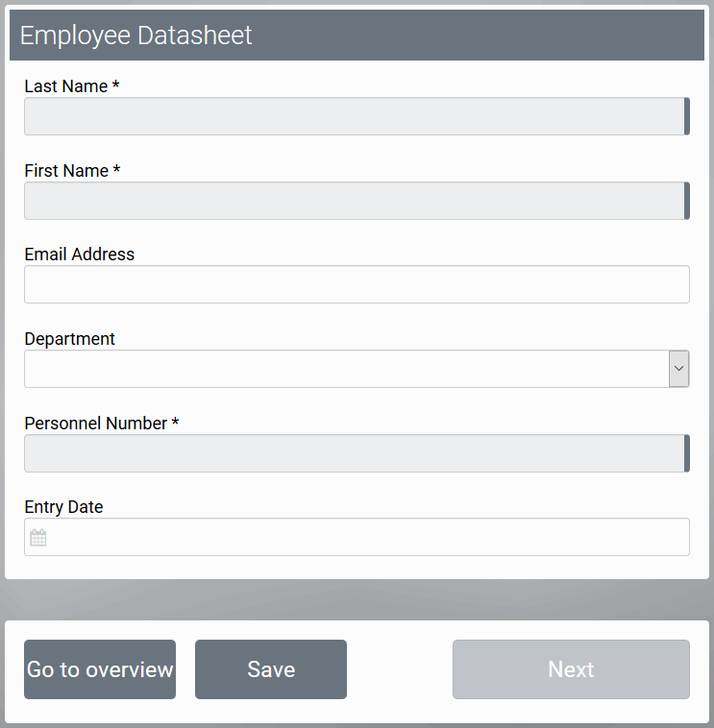Click the Employee Datasheet header title
This screenshot has height=728, width=714.
click(136, 36)
